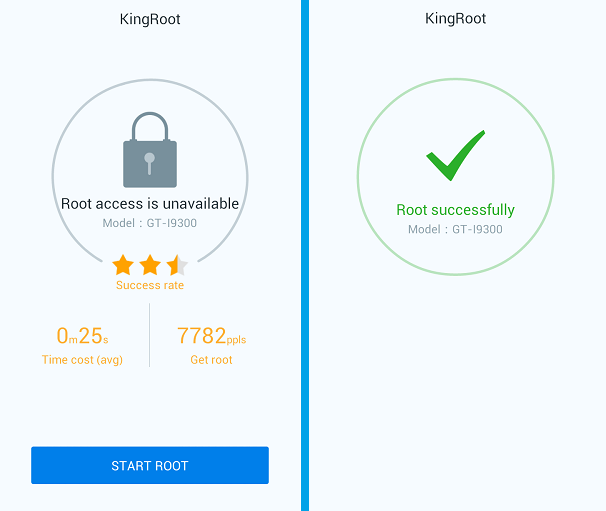Click the half-filled third star
Screen dimensions: 606x511
pos(177,265)
